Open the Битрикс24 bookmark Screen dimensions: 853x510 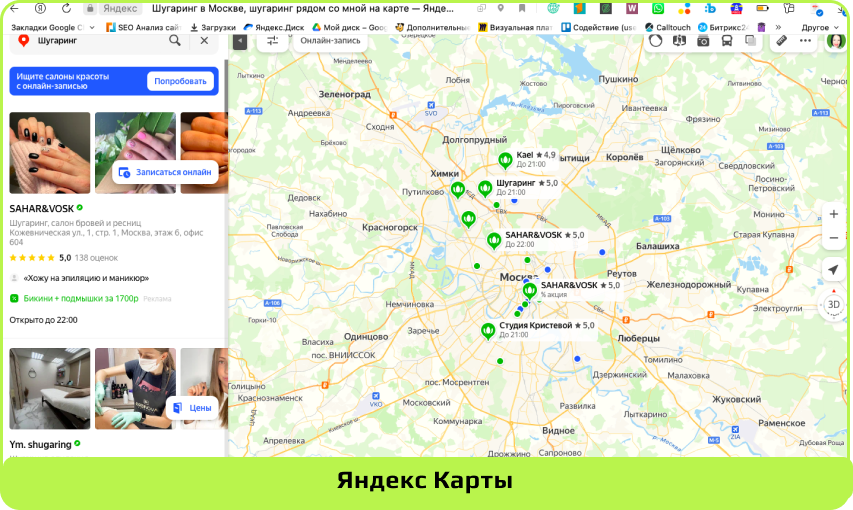pos(724,27)
